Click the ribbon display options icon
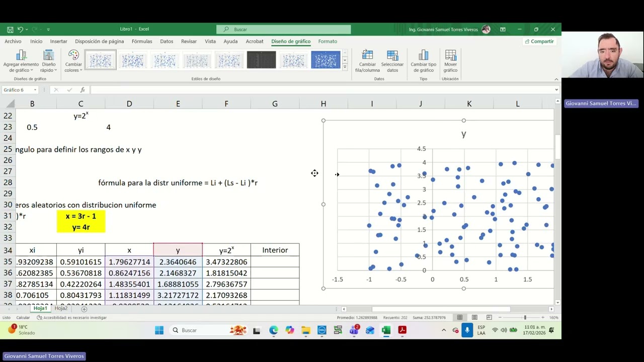The height and width of the screenshot is (362, 644). [503, 29]
